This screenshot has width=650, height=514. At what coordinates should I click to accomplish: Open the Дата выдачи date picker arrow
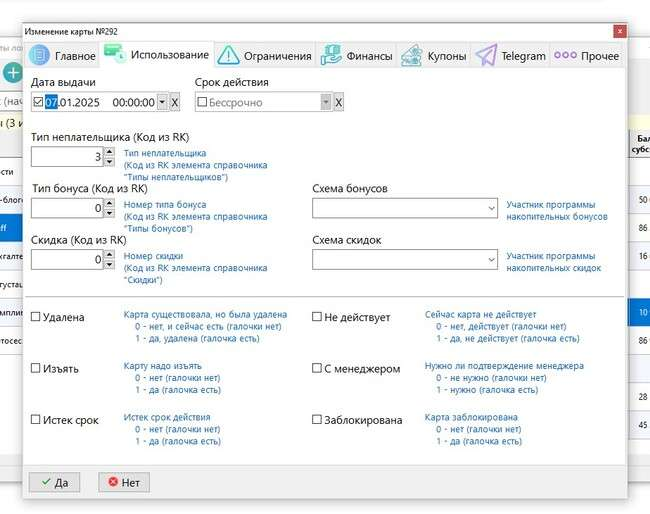click(162, 102)
